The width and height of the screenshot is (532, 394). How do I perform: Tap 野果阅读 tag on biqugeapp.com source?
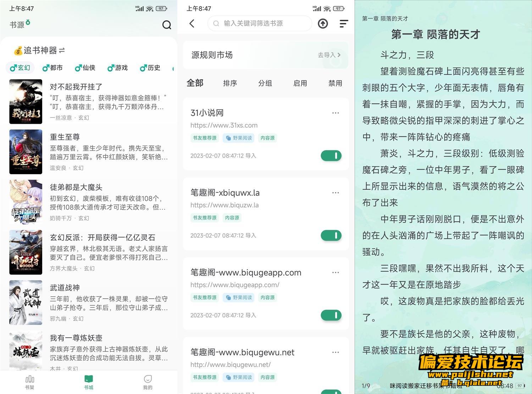pyautogui.click(x=239, y=298)
